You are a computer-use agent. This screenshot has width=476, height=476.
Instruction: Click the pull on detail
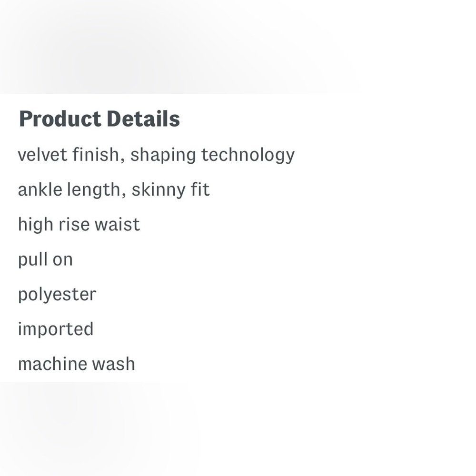45,260
